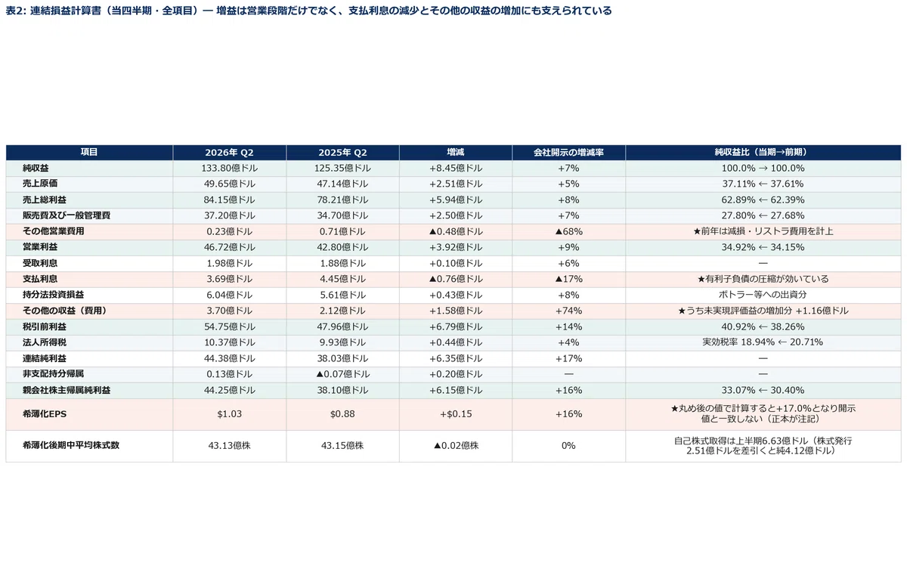Select the note ★うち未実現評価益の増加分 +1.16億ドル

coord(763,311)
